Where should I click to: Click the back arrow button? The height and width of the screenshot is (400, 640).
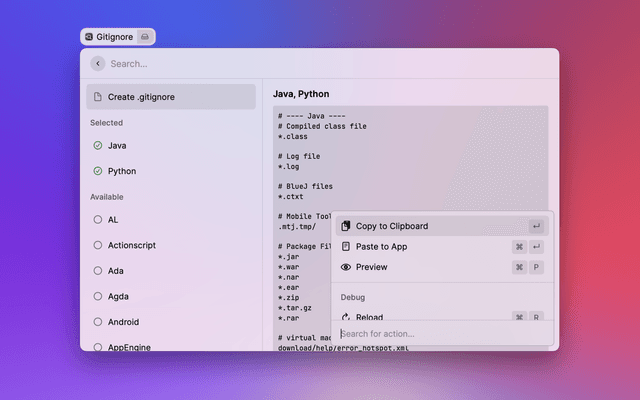[x=97, y=63]
